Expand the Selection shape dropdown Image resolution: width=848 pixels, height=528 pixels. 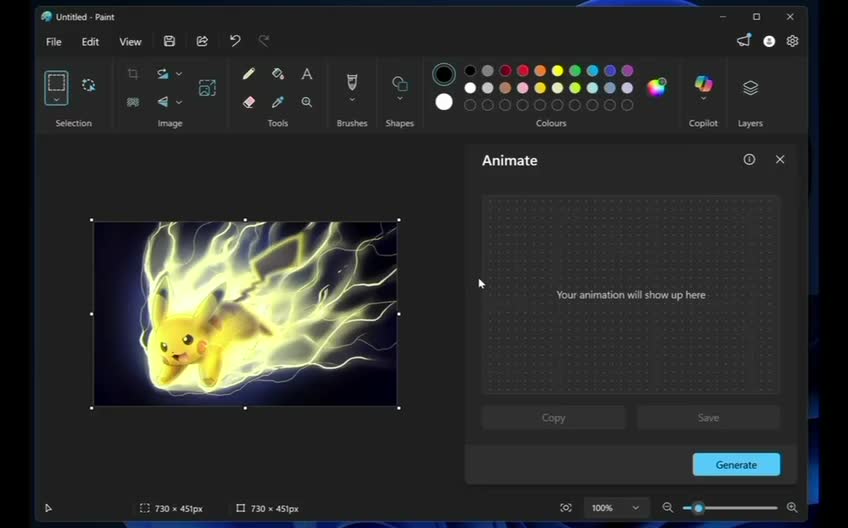click(57, 99)
